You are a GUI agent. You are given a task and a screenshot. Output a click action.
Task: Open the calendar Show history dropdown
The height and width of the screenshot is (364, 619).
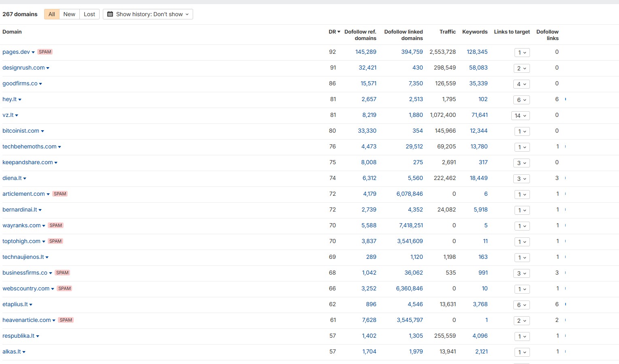(x=148, y=14)
